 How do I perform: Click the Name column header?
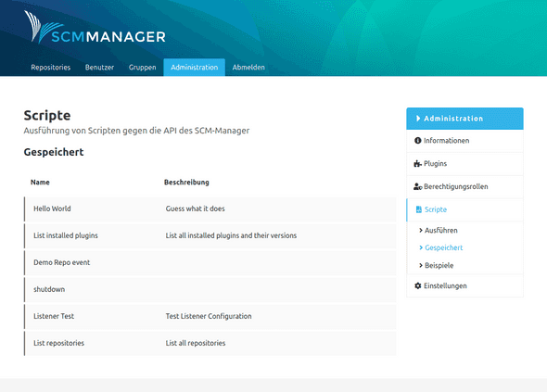coord(40,182)
